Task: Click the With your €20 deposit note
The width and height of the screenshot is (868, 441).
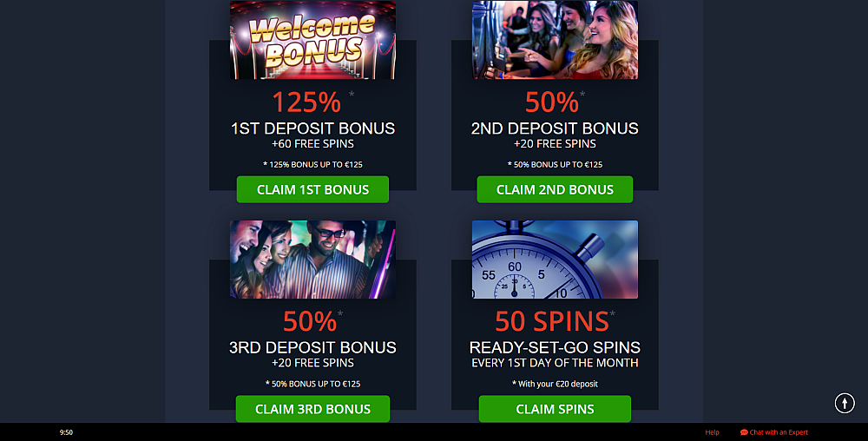Action: [x=556, y=384]
